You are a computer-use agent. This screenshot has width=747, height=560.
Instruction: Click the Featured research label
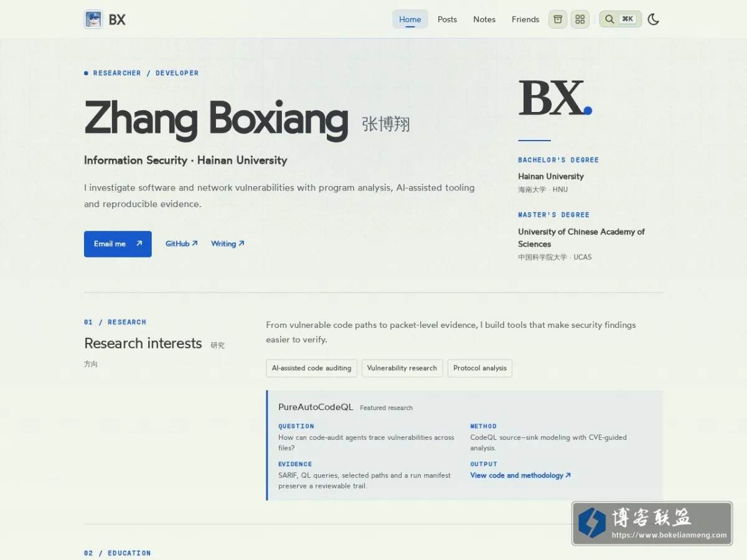[386, 408]
